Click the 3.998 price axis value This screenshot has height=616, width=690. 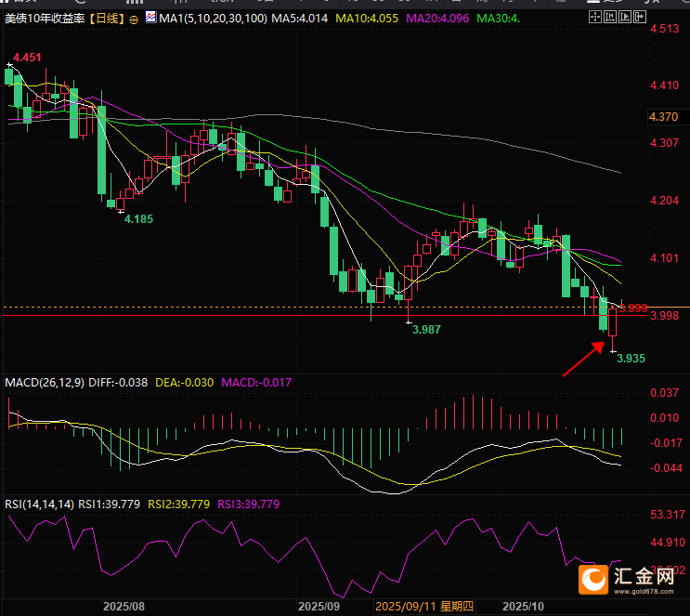coord(665,316)
